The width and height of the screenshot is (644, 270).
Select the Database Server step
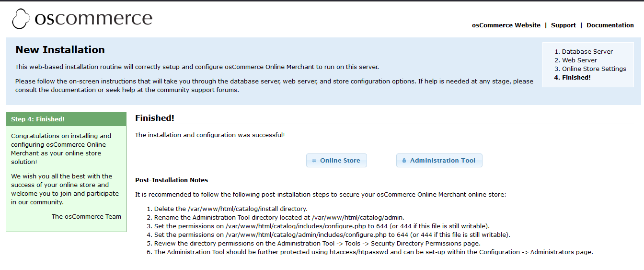(587, 52)
